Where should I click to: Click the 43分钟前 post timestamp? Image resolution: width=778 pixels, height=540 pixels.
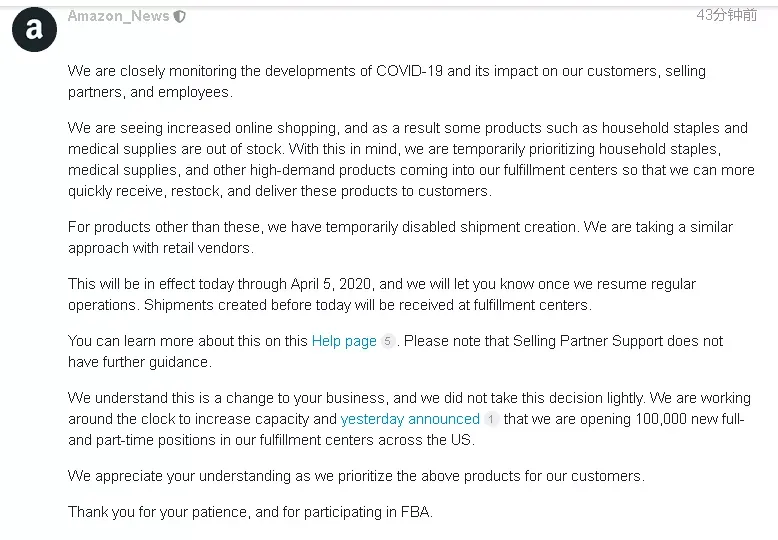[726, 15]
